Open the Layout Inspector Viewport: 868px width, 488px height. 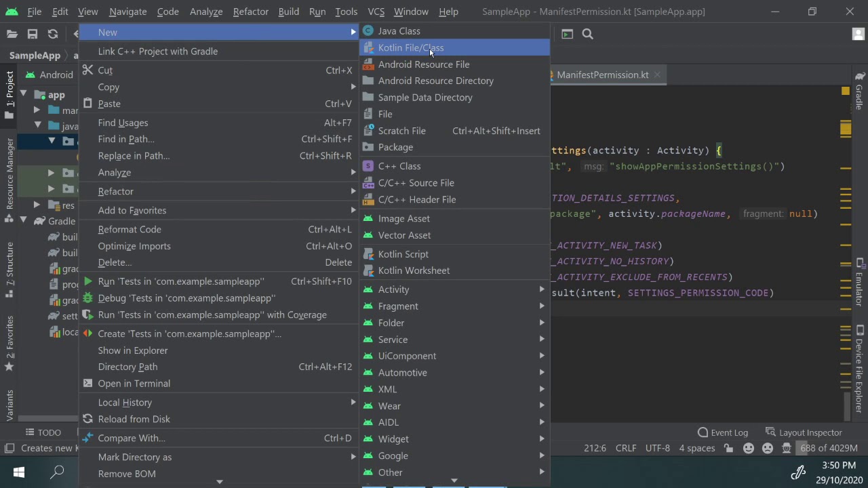click(x=804, y=432)
